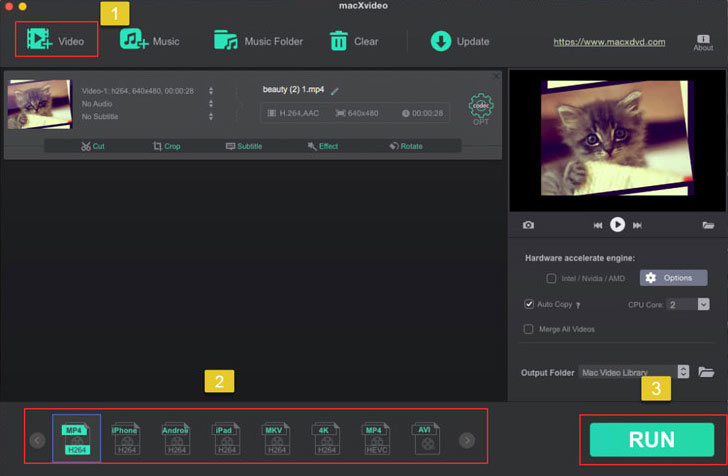The image size is (728, 476).
Task: Click the 00:00:28 output duration
Action: point(422,113)
